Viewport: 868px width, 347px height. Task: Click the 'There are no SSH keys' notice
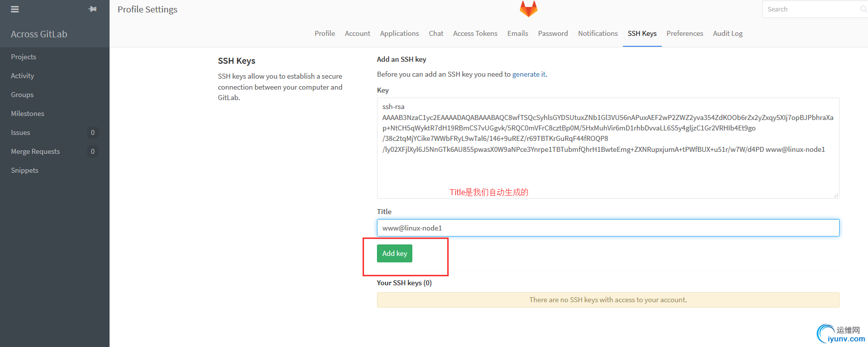[x=608, y=300]
